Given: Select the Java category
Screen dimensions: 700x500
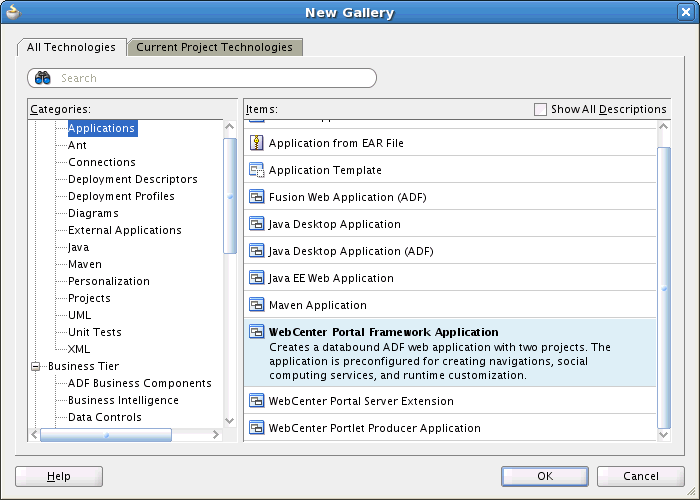Looking at the screenshot, I should pyautogui.click(x=78, y=247).
